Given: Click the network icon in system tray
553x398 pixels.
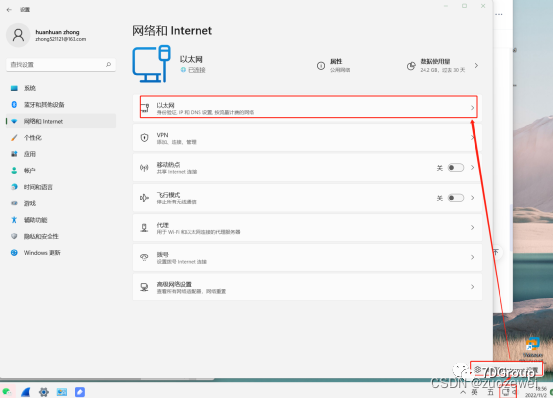Looking at the screenshot, I should pyautogui.click(x=505, y=392).
